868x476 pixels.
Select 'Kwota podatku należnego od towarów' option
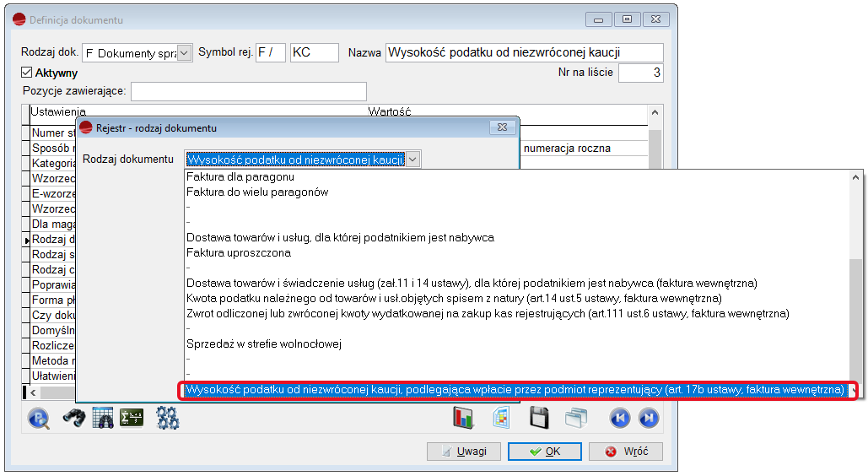point(454,298)
